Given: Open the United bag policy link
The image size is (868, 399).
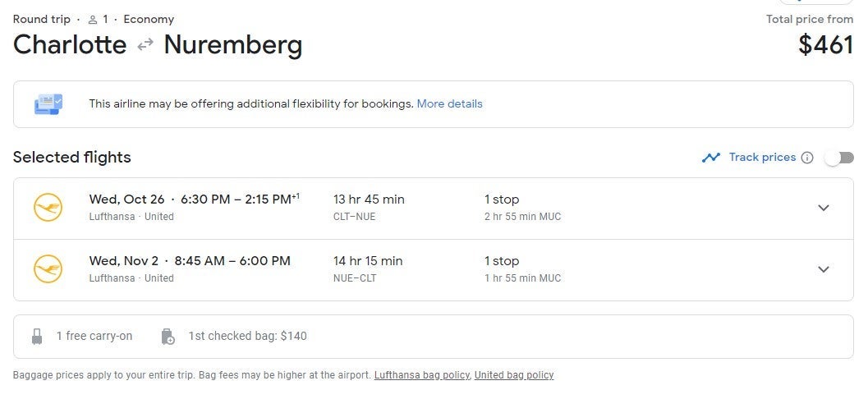Looking at the screenshot, I should click(x=514, y=375).
